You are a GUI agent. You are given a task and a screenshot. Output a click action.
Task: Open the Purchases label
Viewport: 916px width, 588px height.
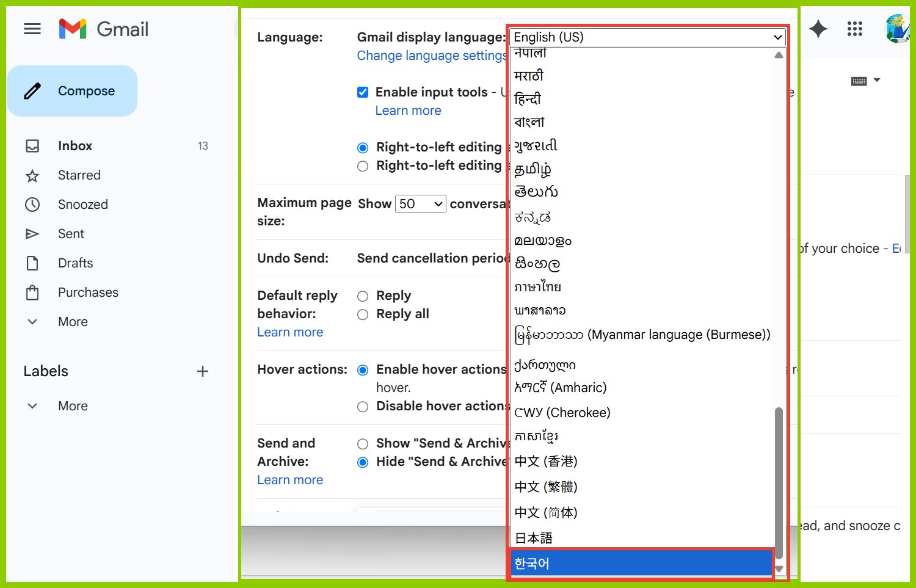click(x=88, y=292)
